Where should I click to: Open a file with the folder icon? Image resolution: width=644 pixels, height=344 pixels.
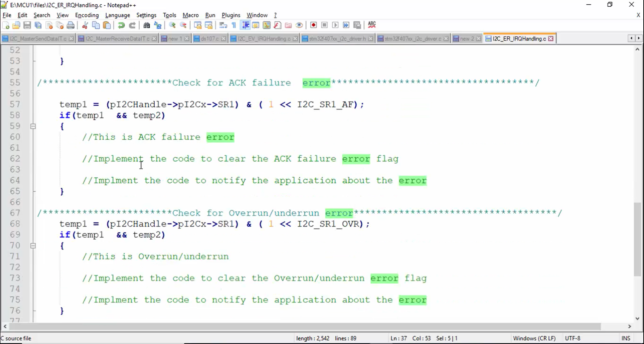pos(16,25)
